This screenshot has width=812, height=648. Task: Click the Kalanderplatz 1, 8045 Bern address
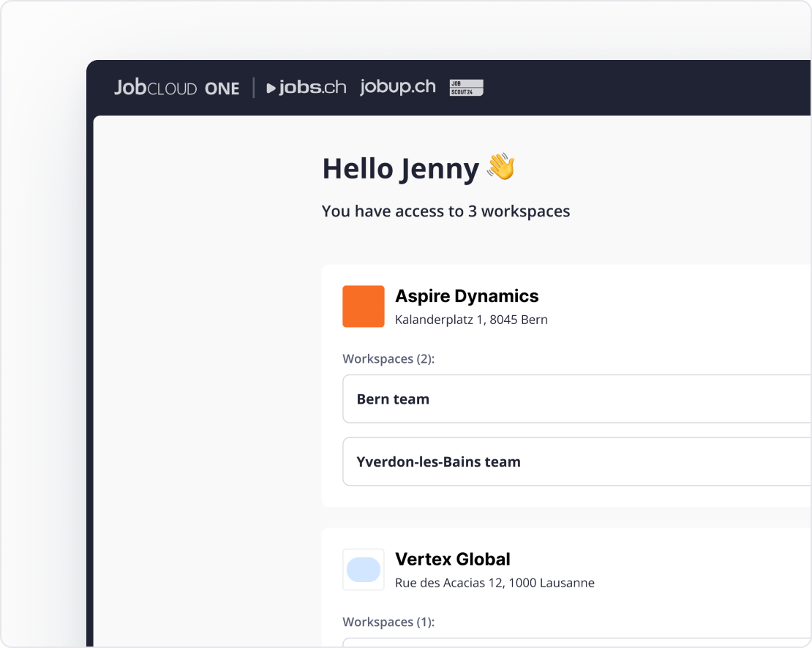pos(471,320)
